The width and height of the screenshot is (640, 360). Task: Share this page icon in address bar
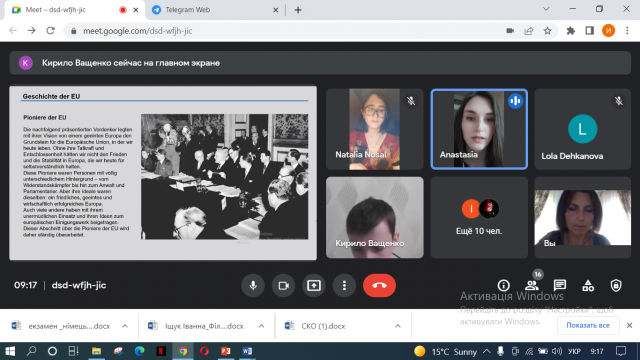click(529, 31)
